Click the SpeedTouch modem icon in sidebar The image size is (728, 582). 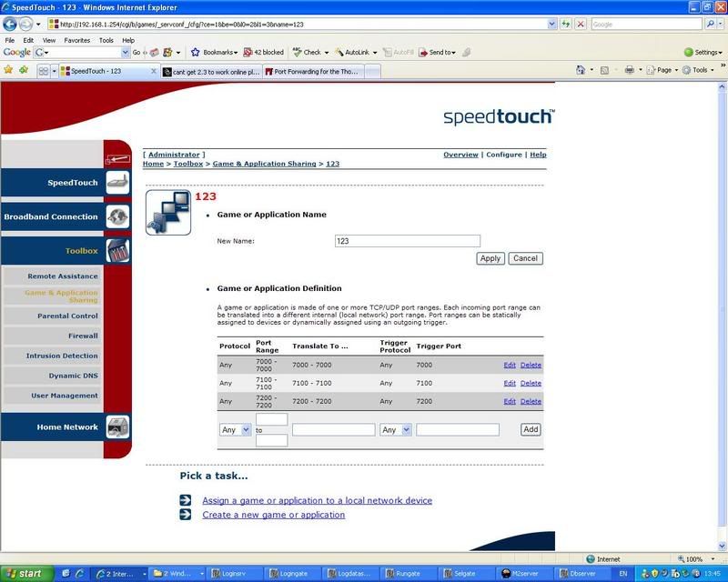click(117, 183)
